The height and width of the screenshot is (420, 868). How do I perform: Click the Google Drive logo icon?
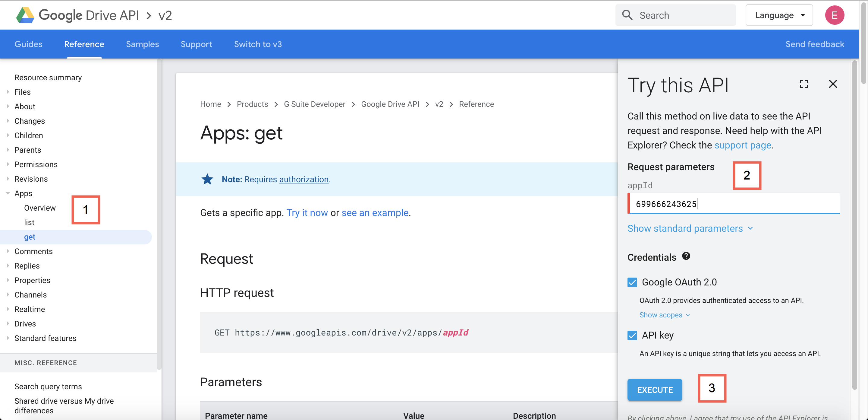25,15
